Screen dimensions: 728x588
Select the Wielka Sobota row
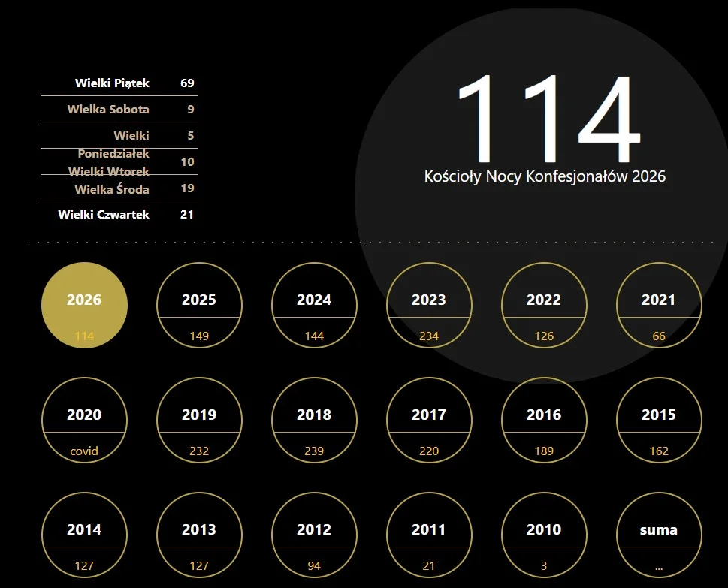point(119,110)
